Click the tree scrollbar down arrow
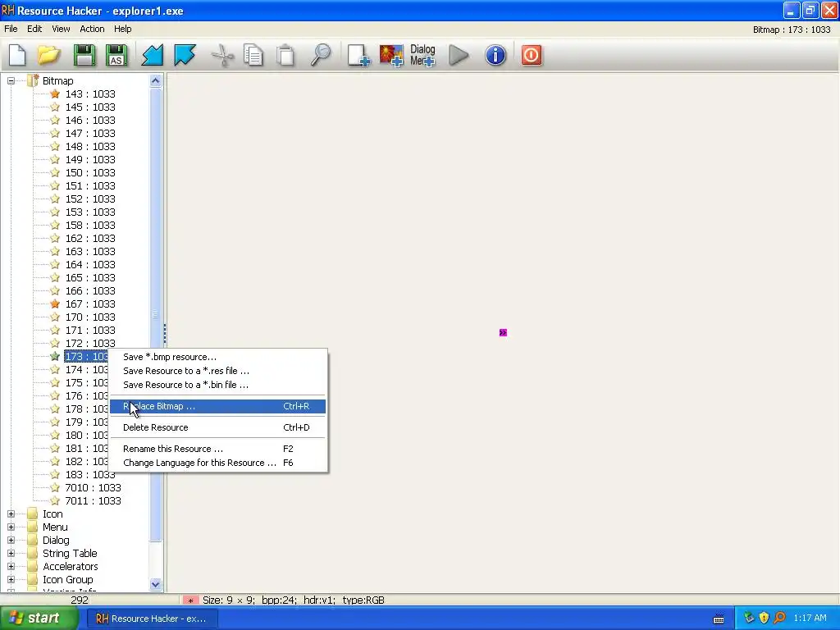This screenshot has height=630, width=840. point(155,584)
